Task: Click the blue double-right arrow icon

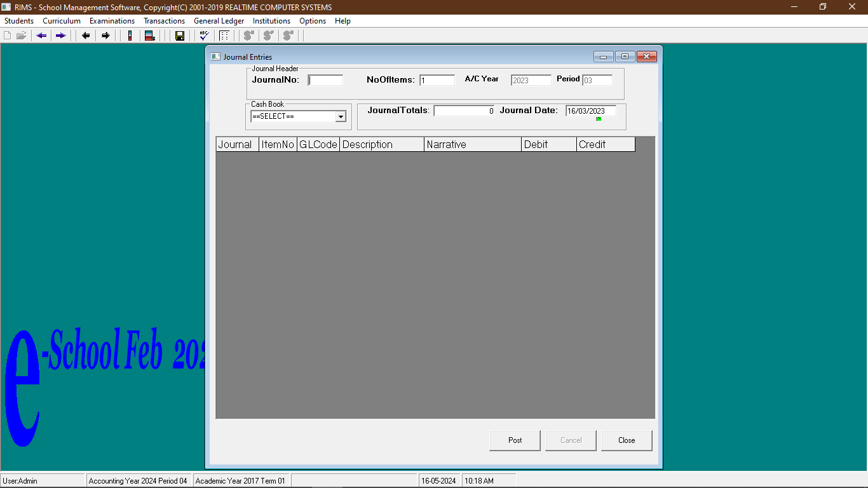Action: pos(61,36)
